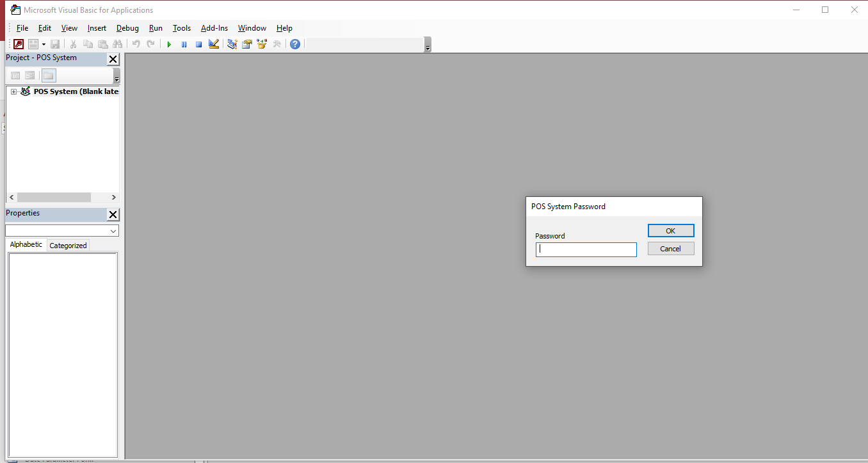This screenshot has height=463, width=868.
Task: Click the Insert Module toolbar icon
Action: [33, 44]
